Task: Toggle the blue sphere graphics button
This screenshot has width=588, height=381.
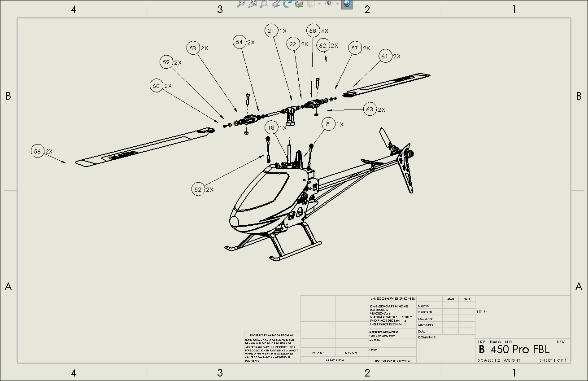Action: click(x=346, y=4)
